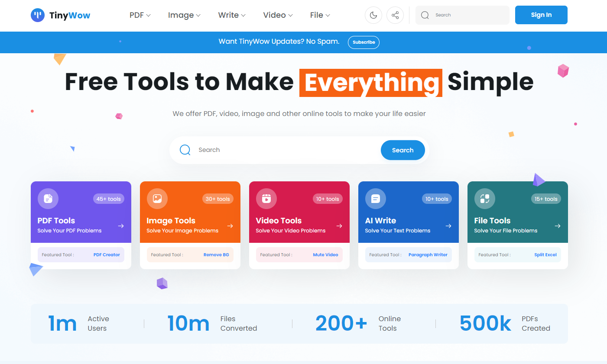607x364 pixels.
Task: Click the File Tools convert icon
Action: point(485,199)
